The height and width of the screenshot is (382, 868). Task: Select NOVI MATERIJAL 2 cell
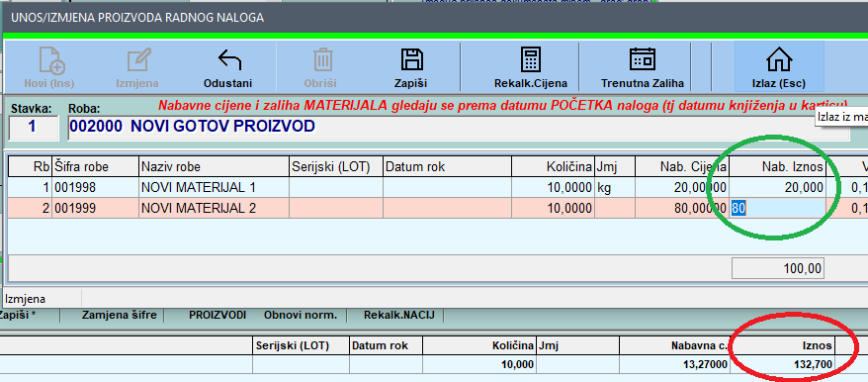coord(214,209)
